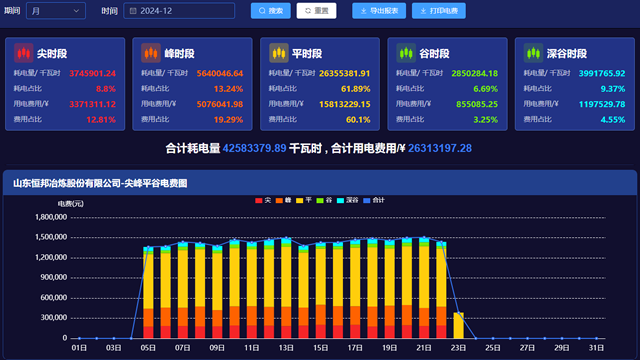The height and width of the screenshot is (360, 640).
Task: Click 深谷时段 cost value 1197529.78
Action: (602, 104)
